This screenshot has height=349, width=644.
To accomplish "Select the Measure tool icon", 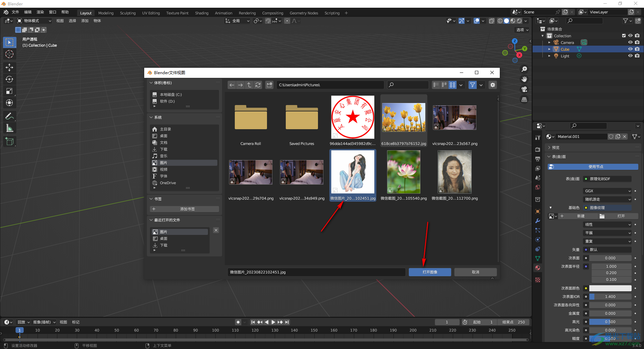I will (x=9, y=128).
